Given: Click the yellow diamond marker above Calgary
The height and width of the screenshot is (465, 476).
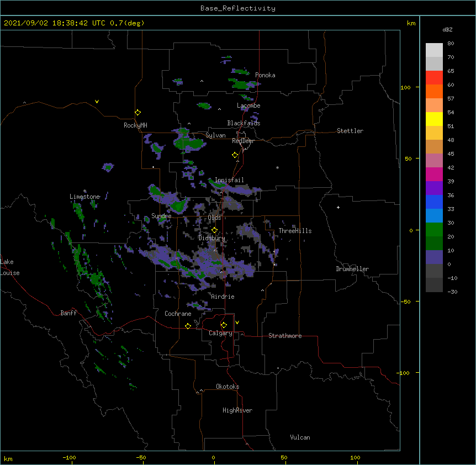Looking at the screenshot, I should click(x=224, y=325).
